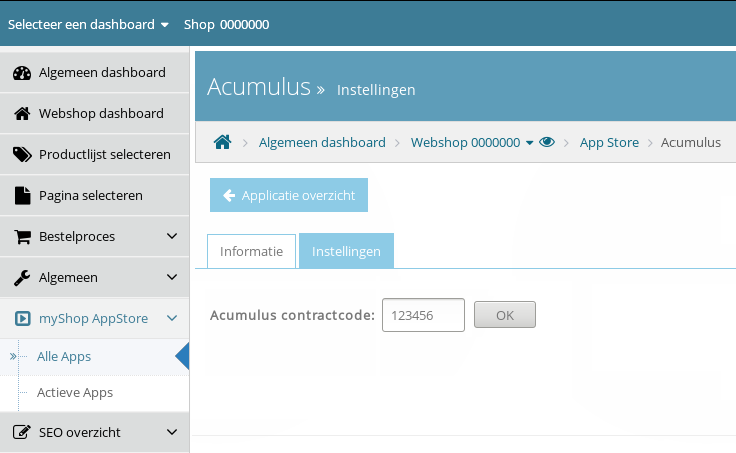Viewport: 736px width, 453px height.
Task: Follow Algemeen dashboard breadcrumb link
Action: [x=322, y=142]
